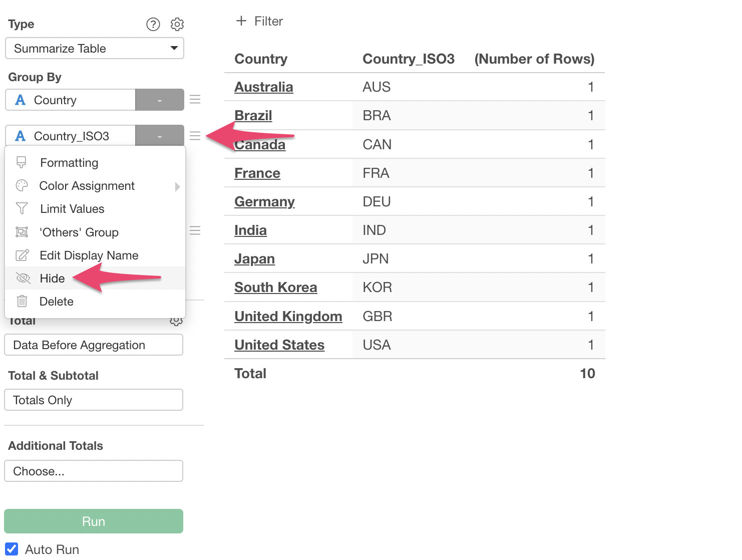The height and width of the screenshot is (560, 742).
Task: Choose Limit Values in the menu
Action: pyautogui.click(x=72, y=209)
